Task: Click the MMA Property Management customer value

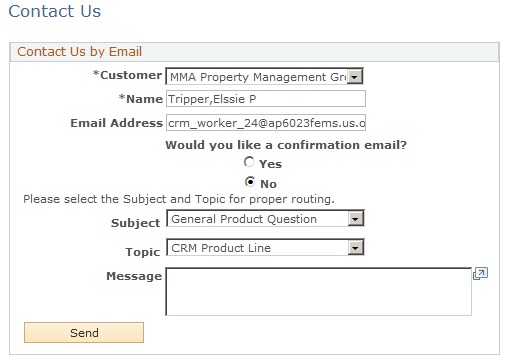Action: 258,77
